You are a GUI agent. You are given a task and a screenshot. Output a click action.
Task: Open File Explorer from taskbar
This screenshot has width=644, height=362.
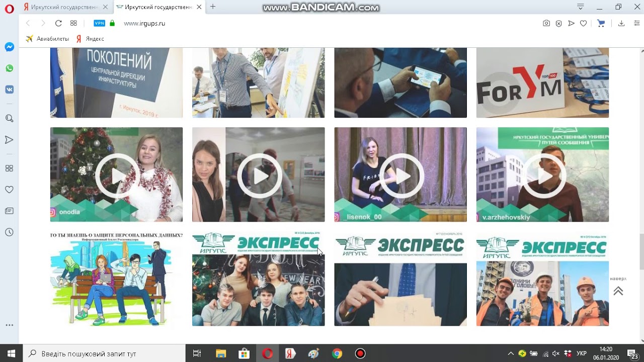[x=220, y=353]
